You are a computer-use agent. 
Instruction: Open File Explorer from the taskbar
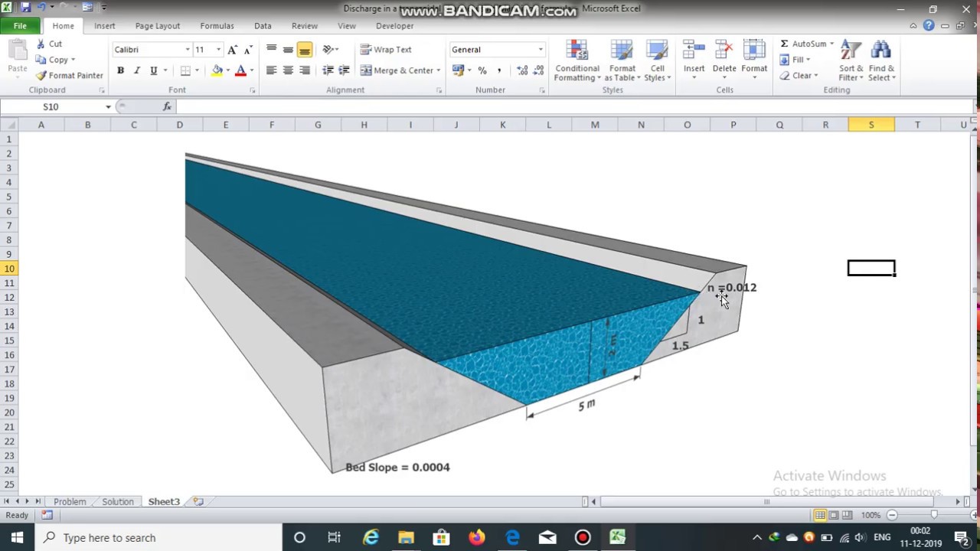(x=406, y=537)
